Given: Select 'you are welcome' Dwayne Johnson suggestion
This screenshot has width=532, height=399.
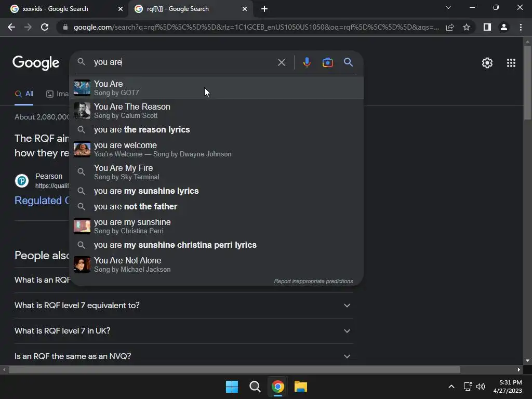Looking at the screenshot, I should point(217,149).
